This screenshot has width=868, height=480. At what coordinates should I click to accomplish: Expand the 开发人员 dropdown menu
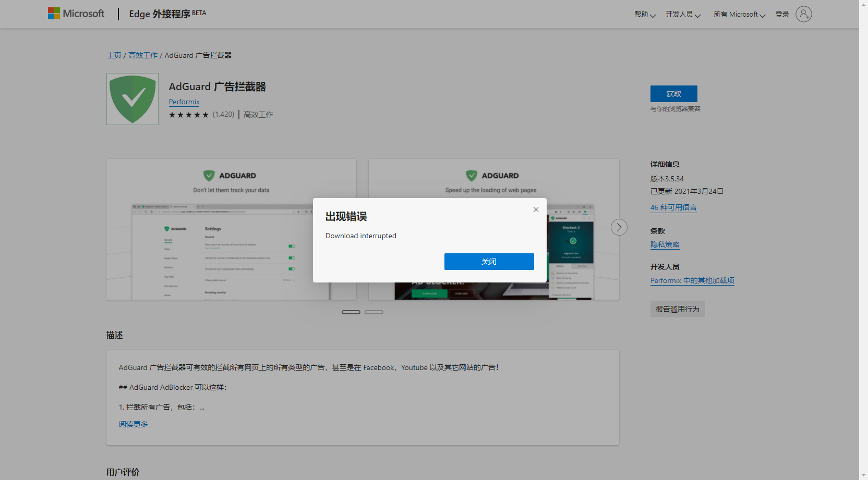pyautogui.click(x=683, y=15)
